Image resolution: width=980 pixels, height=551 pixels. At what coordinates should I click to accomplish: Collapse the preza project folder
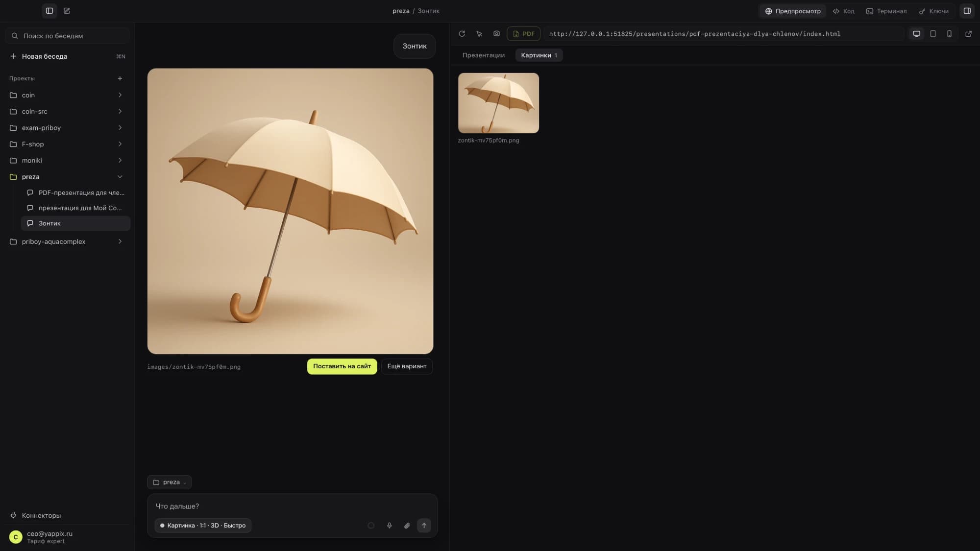[67, 177]
